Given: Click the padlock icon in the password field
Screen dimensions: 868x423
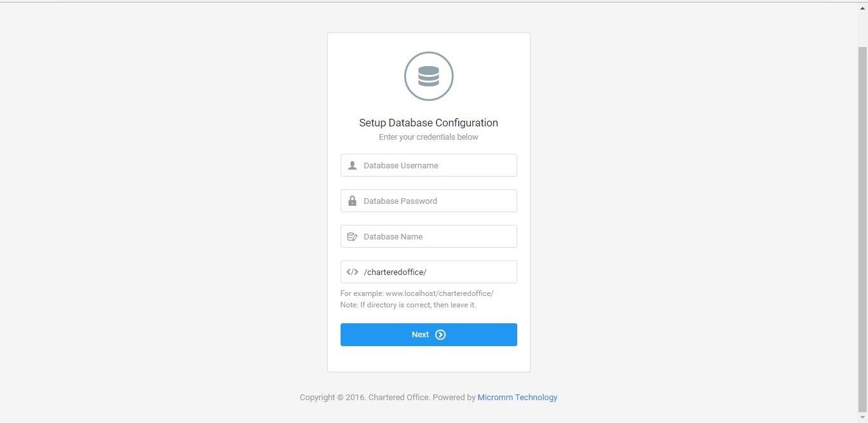Looking at the screenshot, I should tap(352, 201).
